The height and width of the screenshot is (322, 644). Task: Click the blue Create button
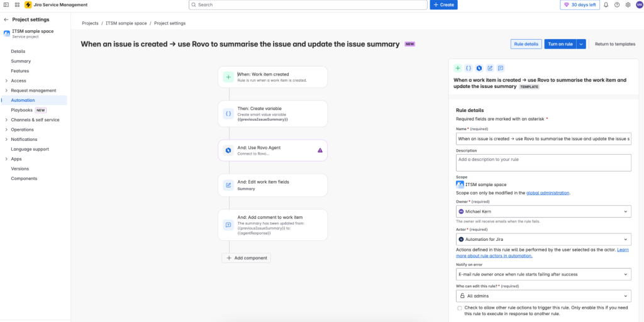coord(443,5)
